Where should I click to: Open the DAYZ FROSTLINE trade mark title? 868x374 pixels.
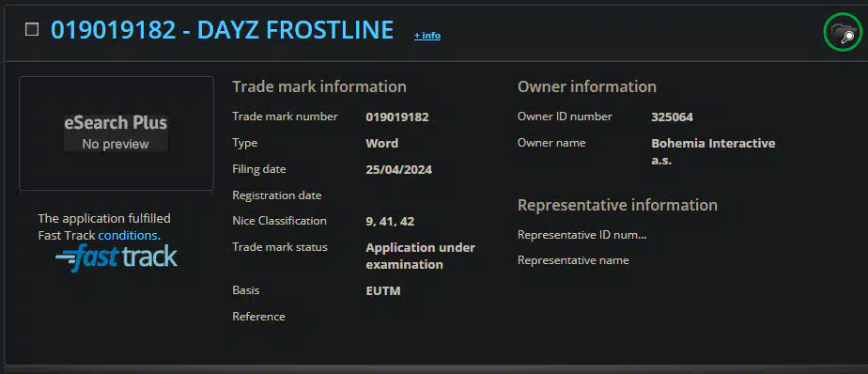tap(222, 30)
